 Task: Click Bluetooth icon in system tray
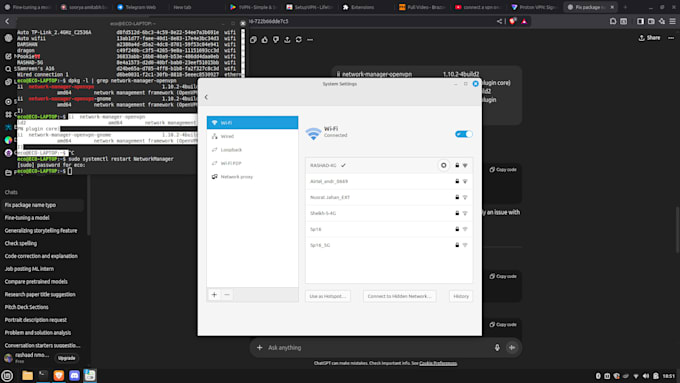pyautogui.click(x=598, y=376)
